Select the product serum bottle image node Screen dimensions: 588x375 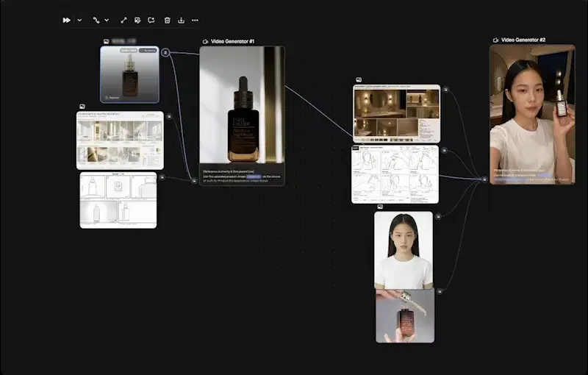[x=130, y=74]
